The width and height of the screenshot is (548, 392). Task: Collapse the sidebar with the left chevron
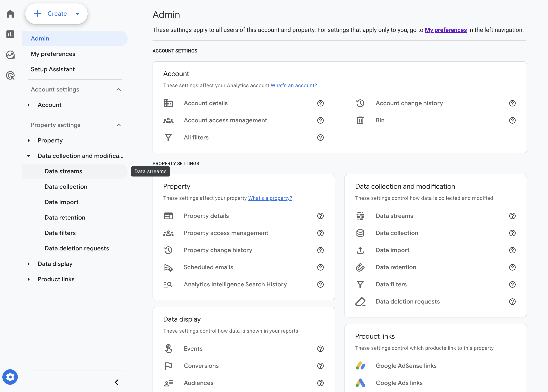(117, 382)
